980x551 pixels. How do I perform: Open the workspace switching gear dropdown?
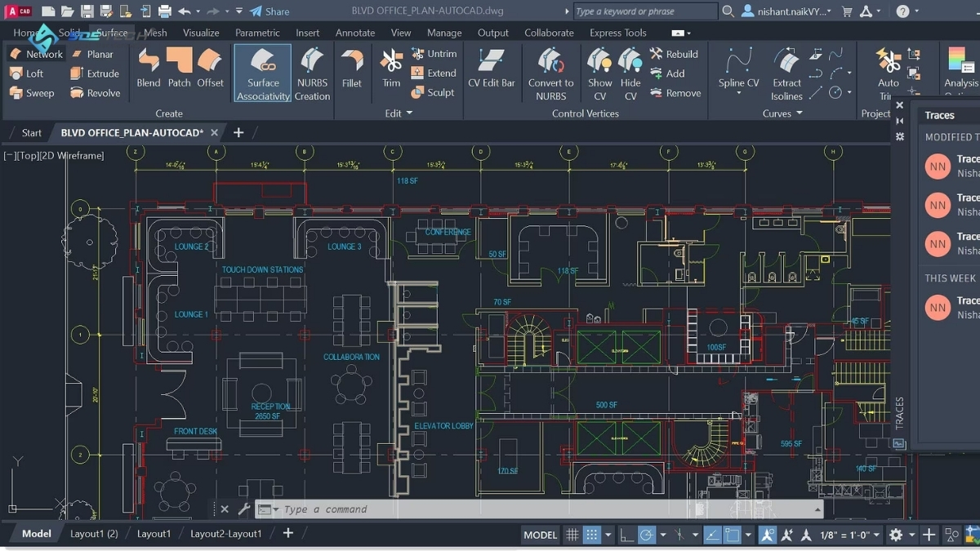pos(901,535)
